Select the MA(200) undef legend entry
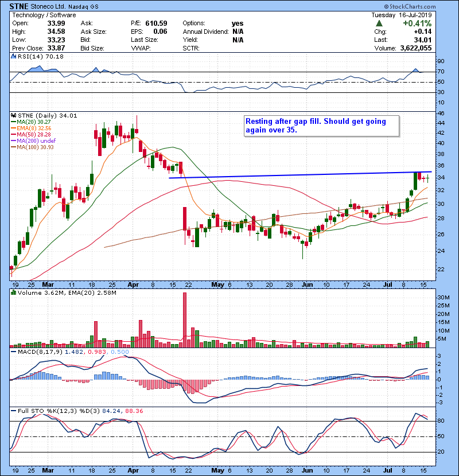459x476 pixels. 33,141
